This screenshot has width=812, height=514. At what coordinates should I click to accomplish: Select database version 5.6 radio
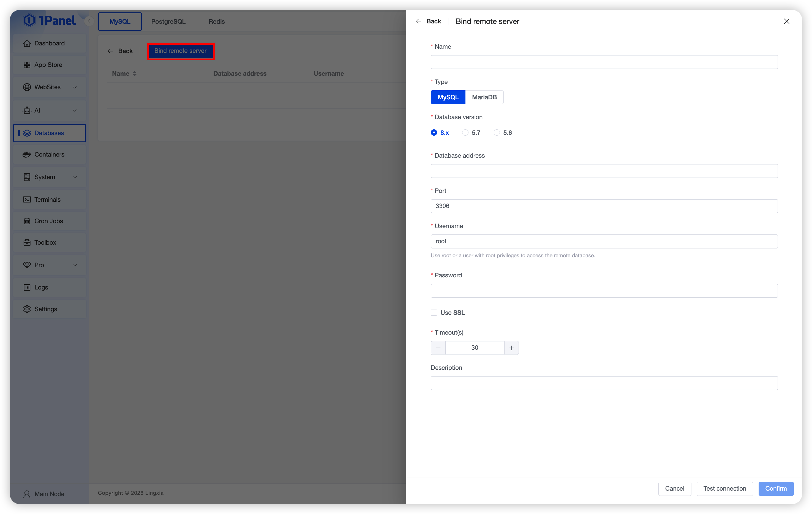click(497, 132)
